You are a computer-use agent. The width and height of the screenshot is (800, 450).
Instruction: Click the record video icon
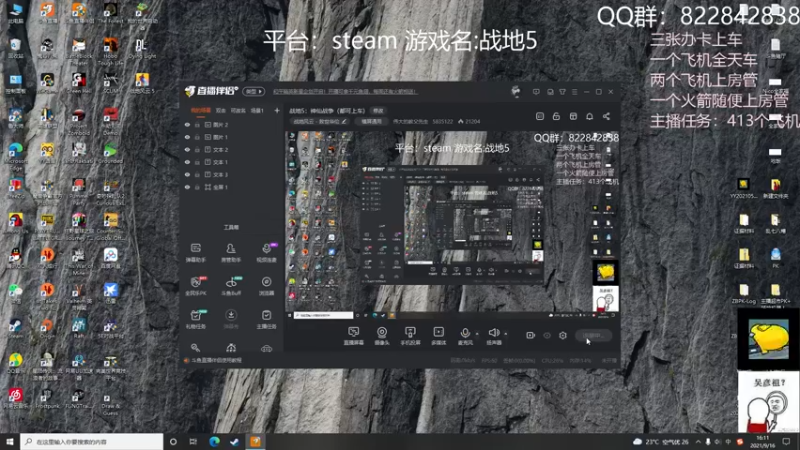point(531,335)
